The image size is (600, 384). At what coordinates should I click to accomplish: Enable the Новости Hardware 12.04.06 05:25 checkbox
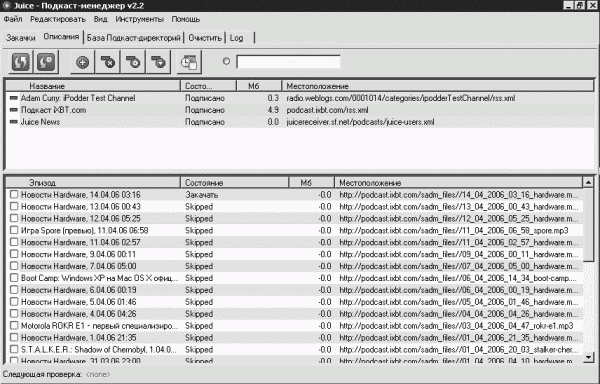point(14,218)
